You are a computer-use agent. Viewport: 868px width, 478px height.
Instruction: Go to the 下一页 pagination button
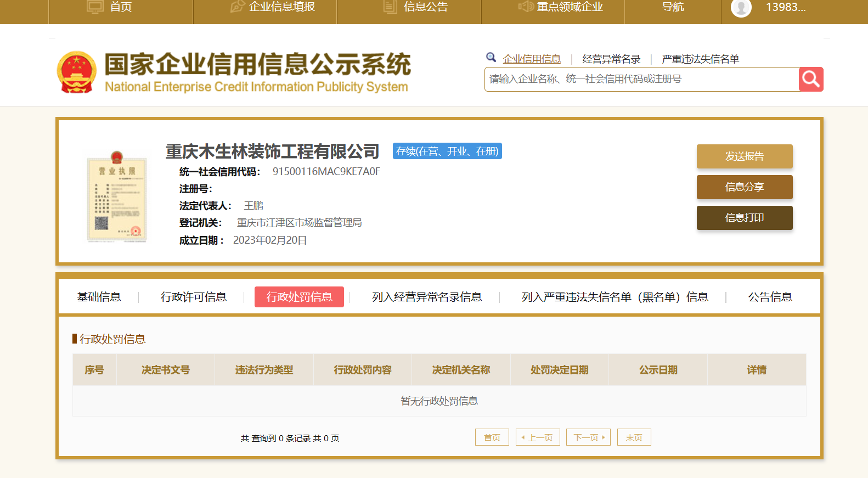point(588,437)
